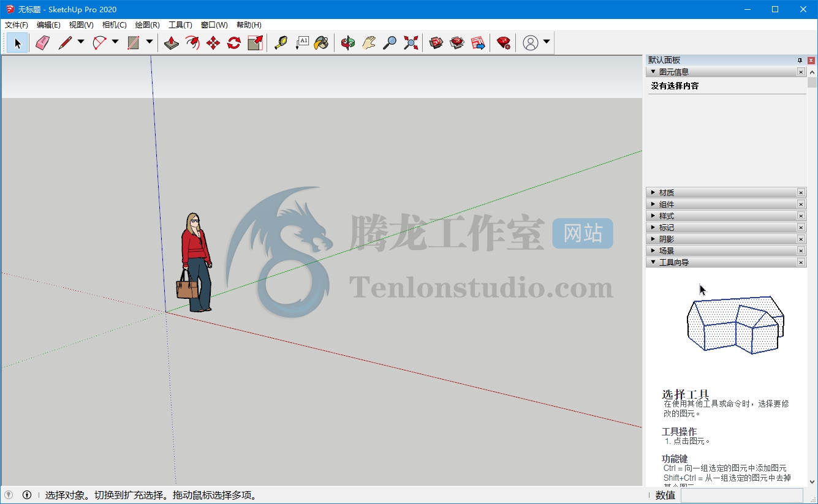Open the Shape tool dropdown arrow
818x504 pixels.
(x=150, y=42)
